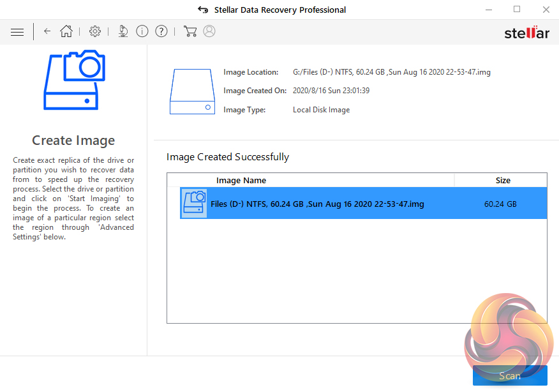Click the 60.24 GB size cell

(x=500, y=204)
